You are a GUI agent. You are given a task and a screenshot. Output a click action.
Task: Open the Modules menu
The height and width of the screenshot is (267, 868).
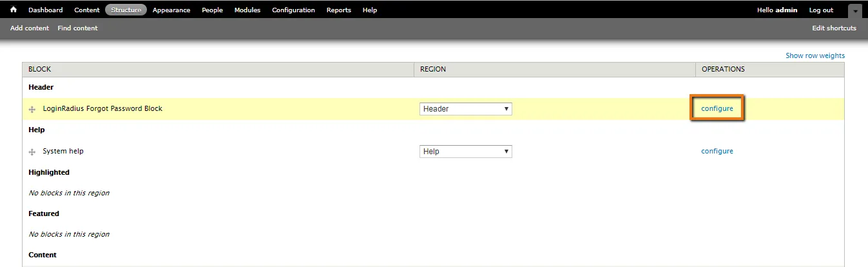247,10
